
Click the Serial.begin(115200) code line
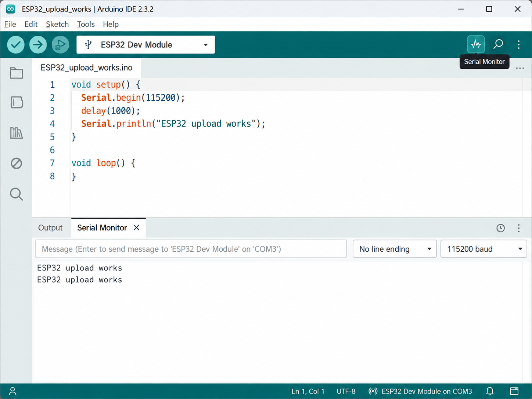133,98
